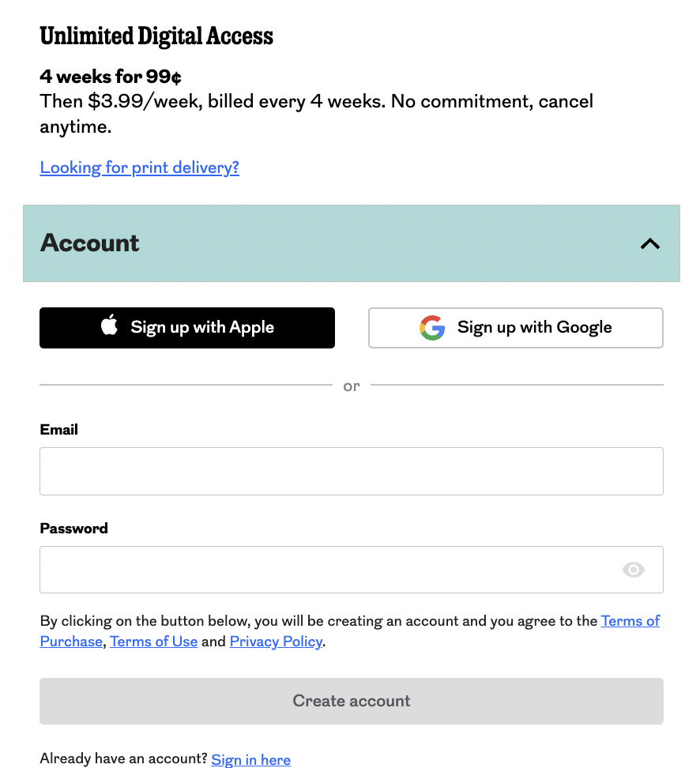This screenshot has width=700, height=768.
Task: Click the Google G logo icon
Action: pyautogui.click(x=432, y=328)
